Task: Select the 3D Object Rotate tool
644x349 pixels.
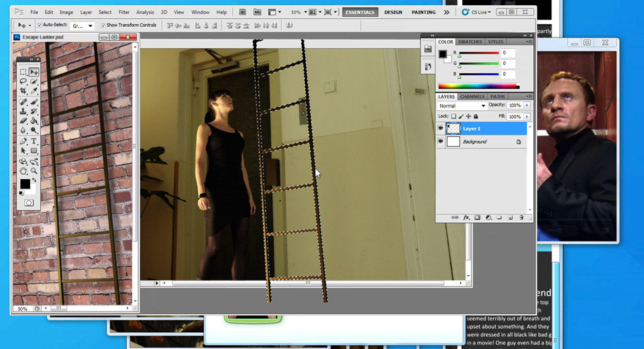Action: tap(23, 162)
